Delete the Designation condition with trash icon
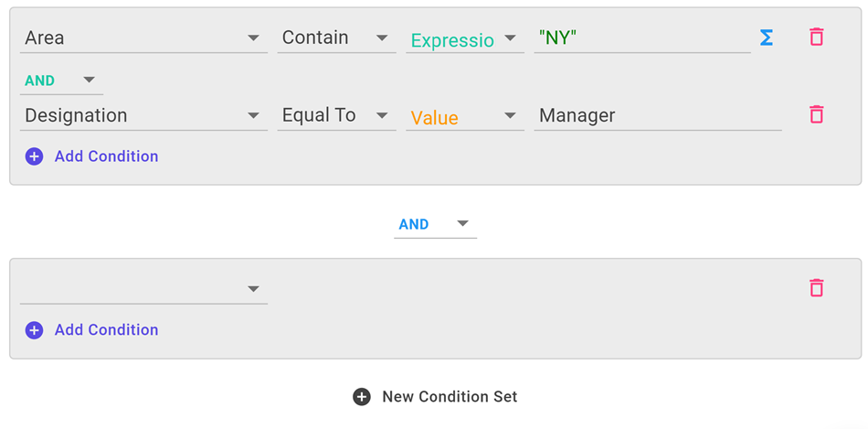This screenshot has height=429, width=868. (816, 115)
